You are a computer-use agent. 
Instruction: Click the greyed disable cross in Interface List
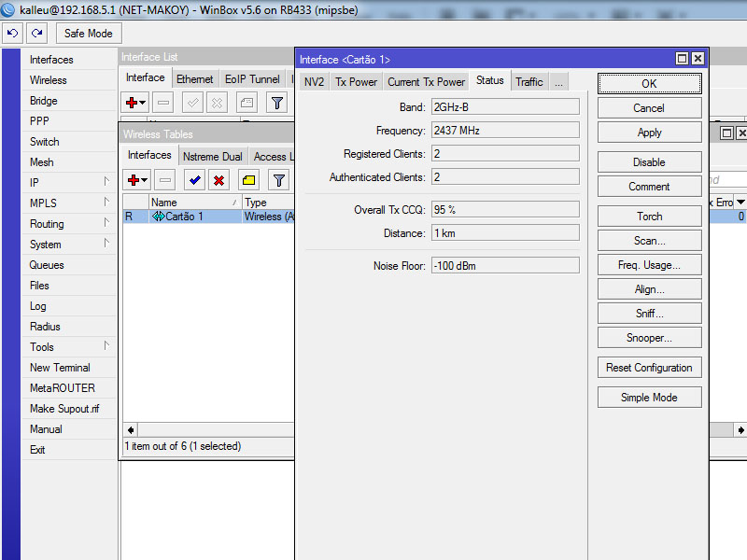click(217, 103)
